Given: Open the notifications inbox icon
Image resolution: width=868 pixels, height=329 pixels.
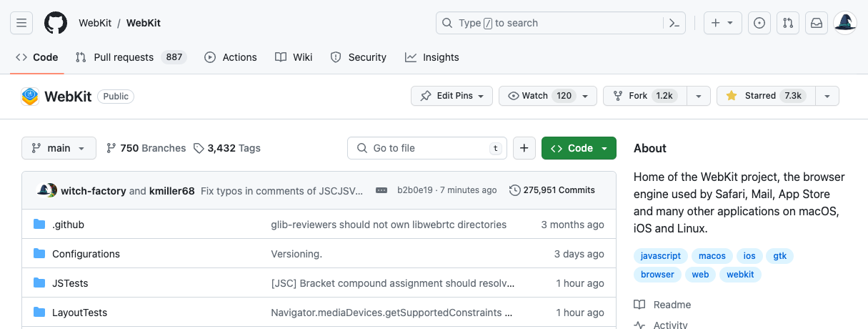Looking at the screenshot, I should pos(817,23).
